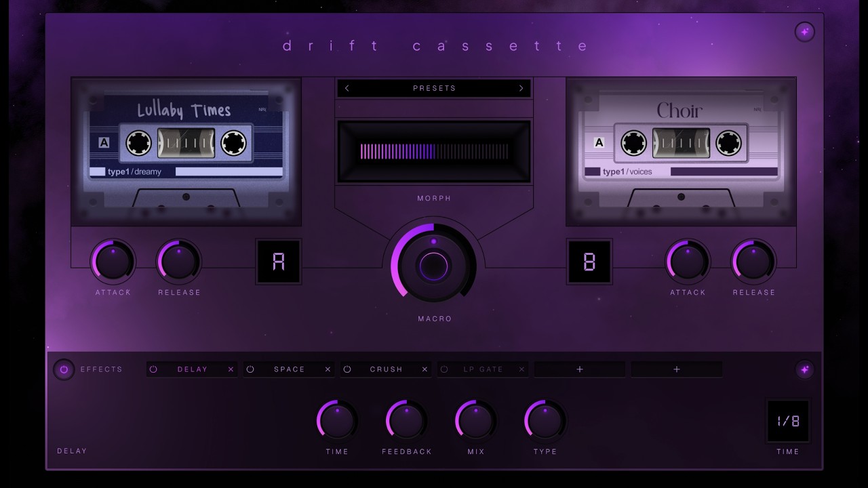This screenshot has height=488, width=868.
Task: Remove the CRUSH effect slot
Action: [x=425, y=369]
